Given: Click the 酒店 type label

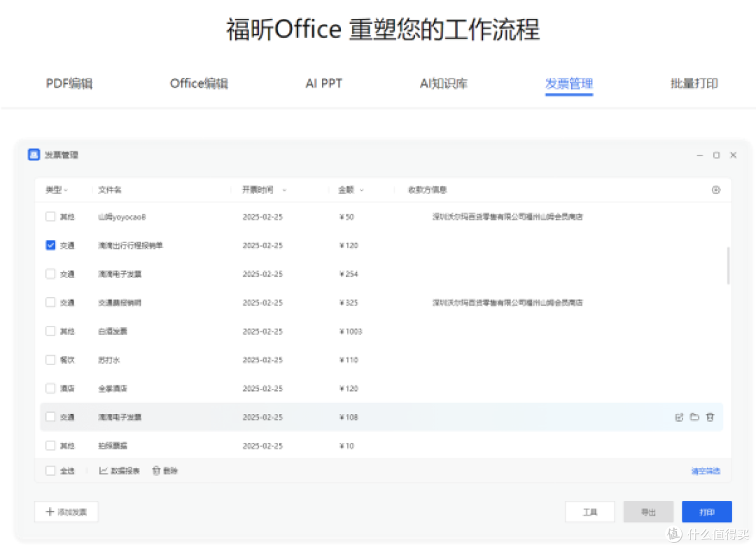Looking at the screenshot, I should point(67,388).
